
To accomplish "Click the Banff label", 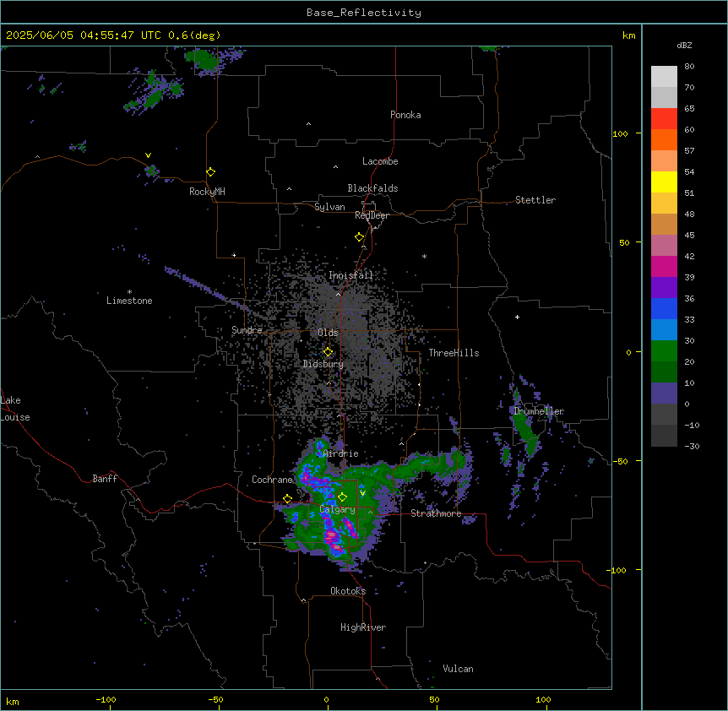I will [x=105, y=479].
